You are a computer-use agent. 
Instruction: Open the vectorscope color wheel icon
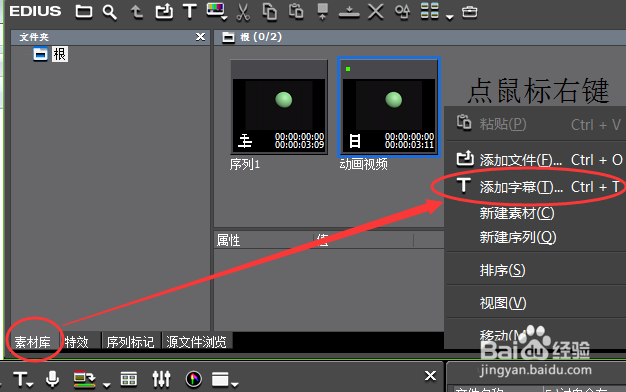click(x=194, y=379)
